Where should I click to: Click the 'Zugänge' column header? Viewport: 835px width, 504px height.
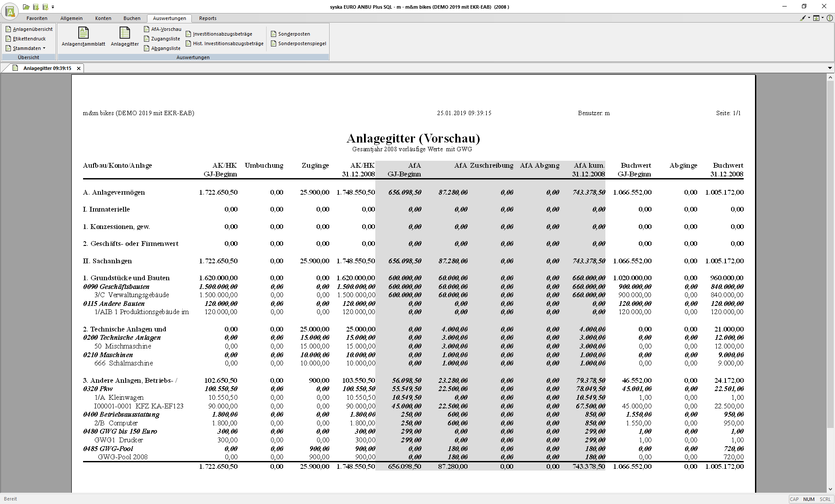coord(315,166)
